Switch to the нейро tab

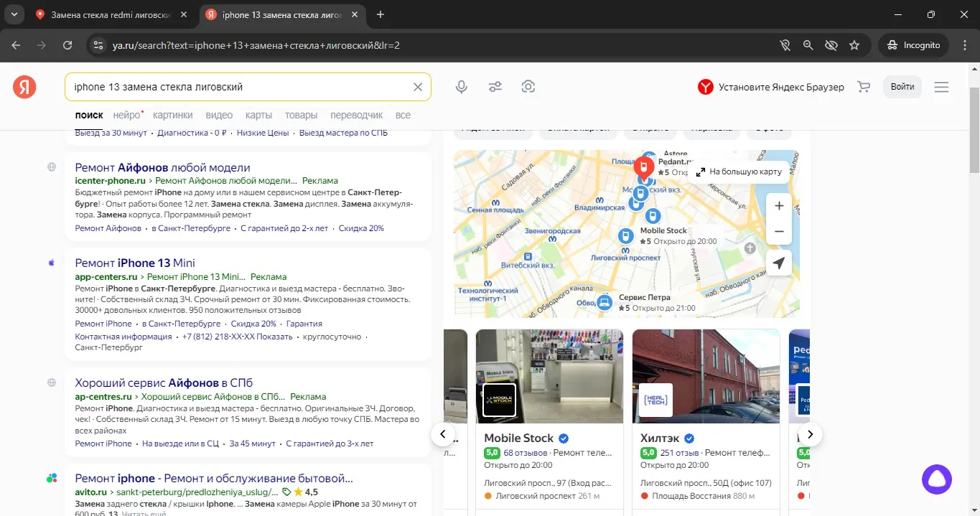pos(127,115)
